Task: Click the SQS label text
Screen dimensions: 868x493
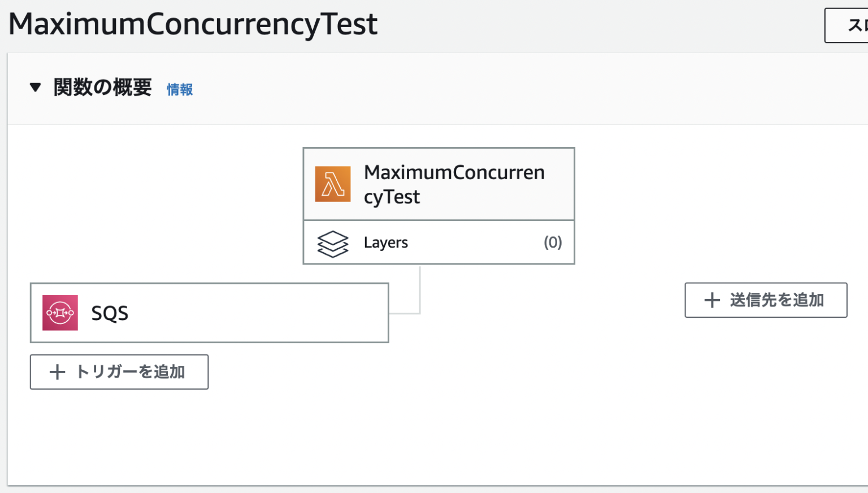Action: coord(110,313)
